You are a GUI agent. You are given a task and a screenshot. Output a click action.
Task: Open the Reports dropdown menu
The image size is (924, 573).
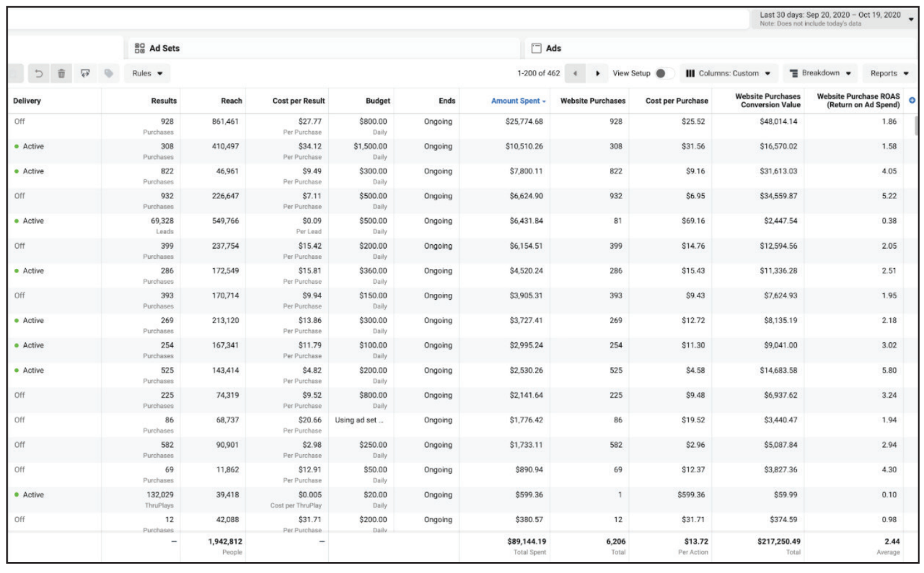point(888,74)
